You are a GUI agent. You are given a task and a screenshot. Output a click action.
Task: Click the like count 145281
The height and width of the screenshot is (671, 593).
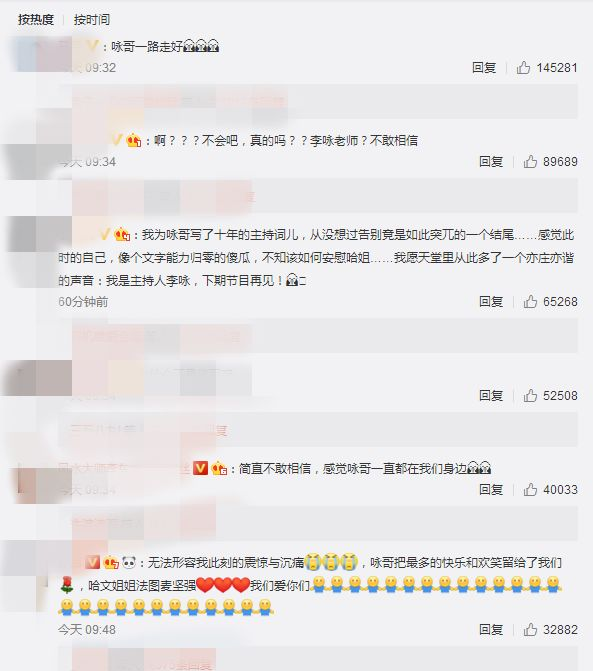point(557,68)
